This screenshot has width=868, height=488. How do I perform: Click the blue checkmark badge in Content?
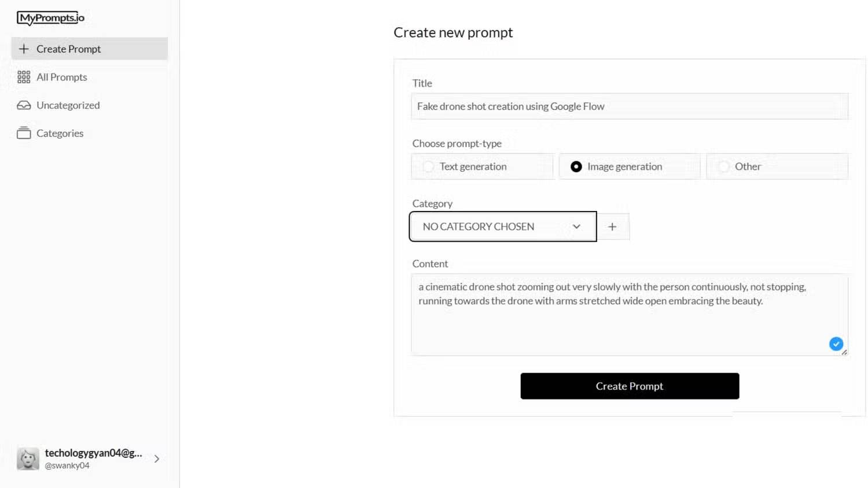[836, 344]
